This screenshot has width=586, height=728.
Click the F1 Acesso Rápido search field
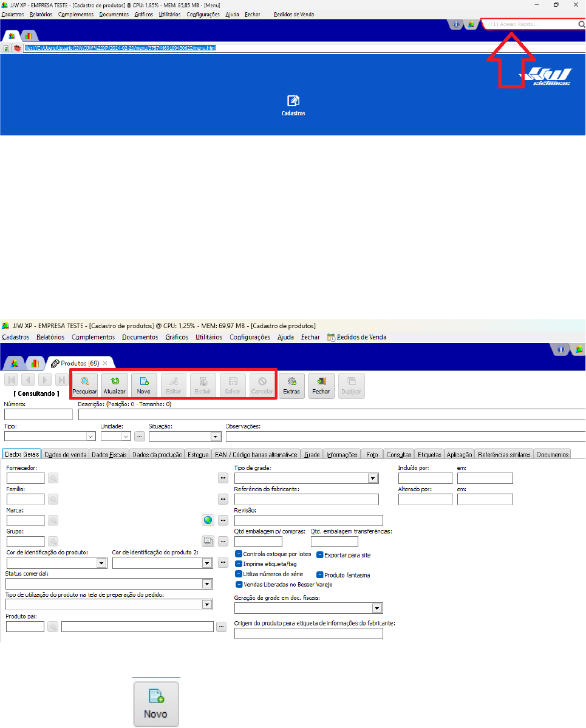(530, 25)
